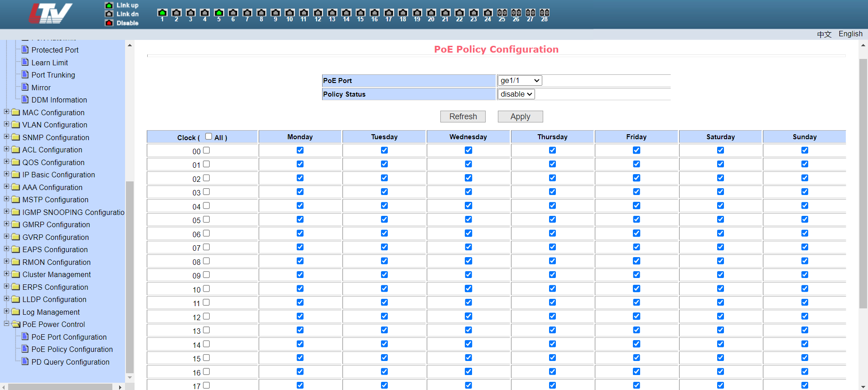Open Cluster Management menu item

pyautogui.click(x=57, y=274)
